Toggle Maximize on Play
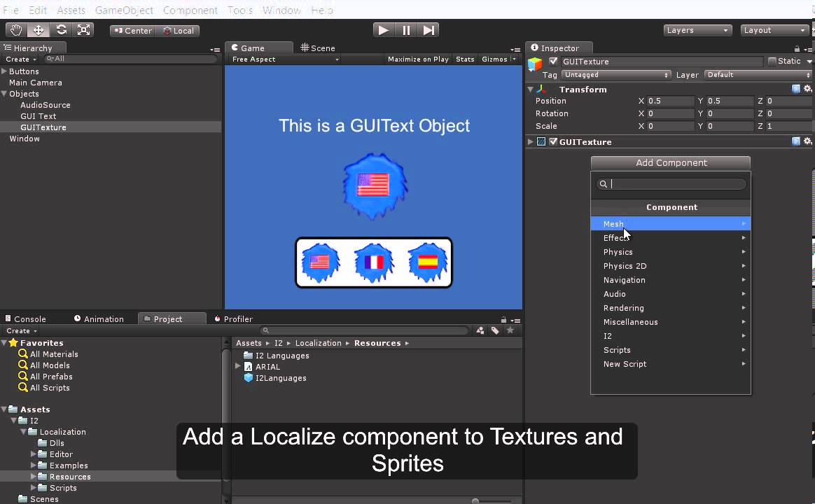 418,59
